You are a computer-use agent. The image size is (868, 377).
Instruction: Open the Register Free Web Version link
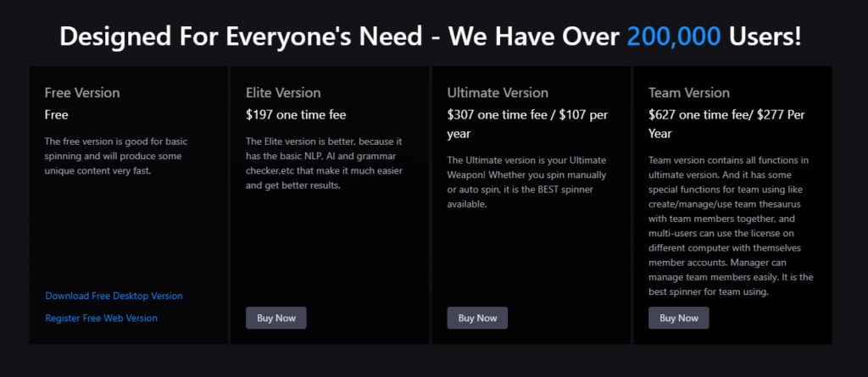[x=102, y=318]
